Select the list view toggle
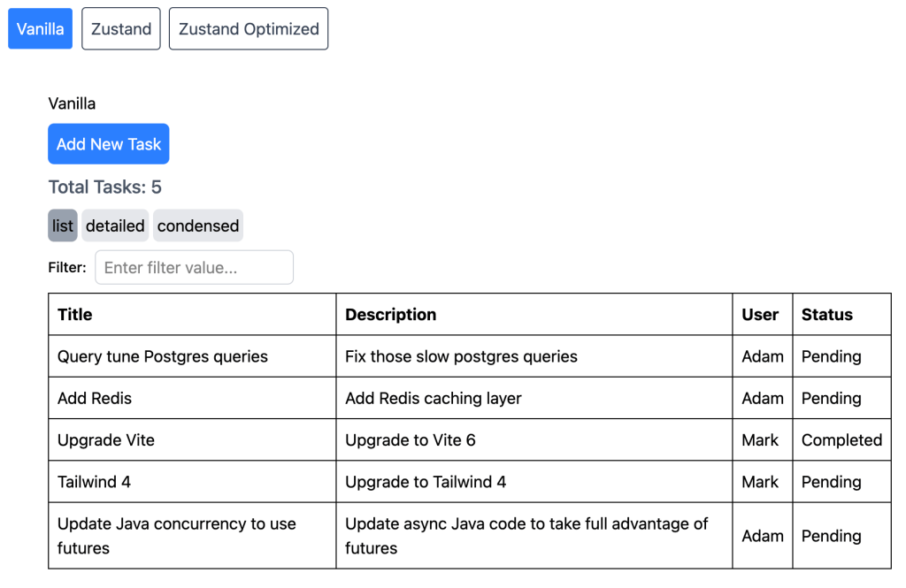Image resolution: width=906 pixels, height=588 pixels. tap(63, 225)
